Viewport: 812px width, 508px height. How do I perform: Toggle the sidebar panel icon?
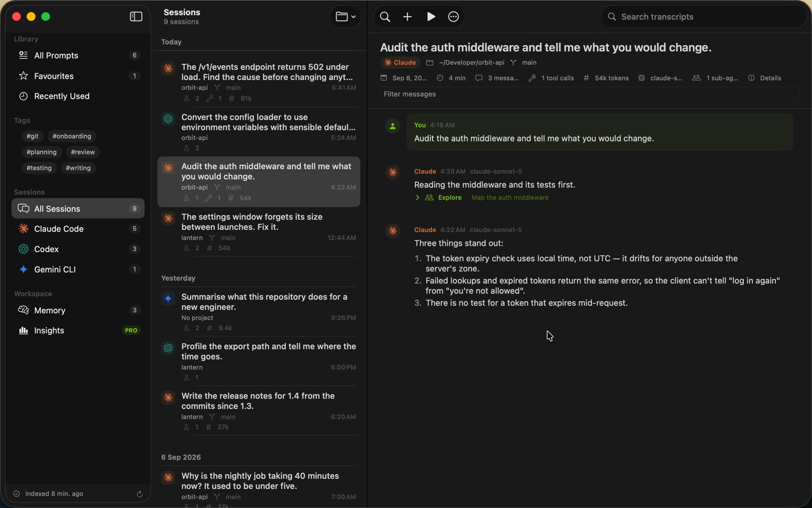coord(136,17)
